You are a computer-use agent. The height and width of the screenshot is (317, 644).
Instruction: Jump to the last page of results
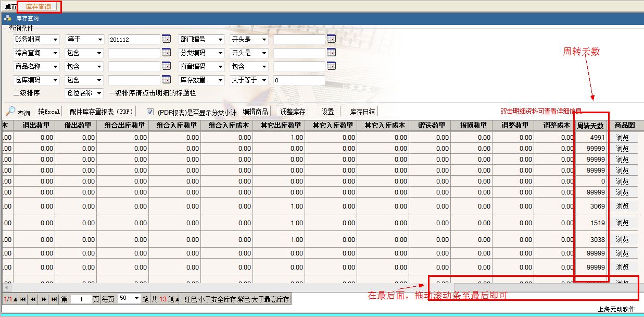pos(54,299)
